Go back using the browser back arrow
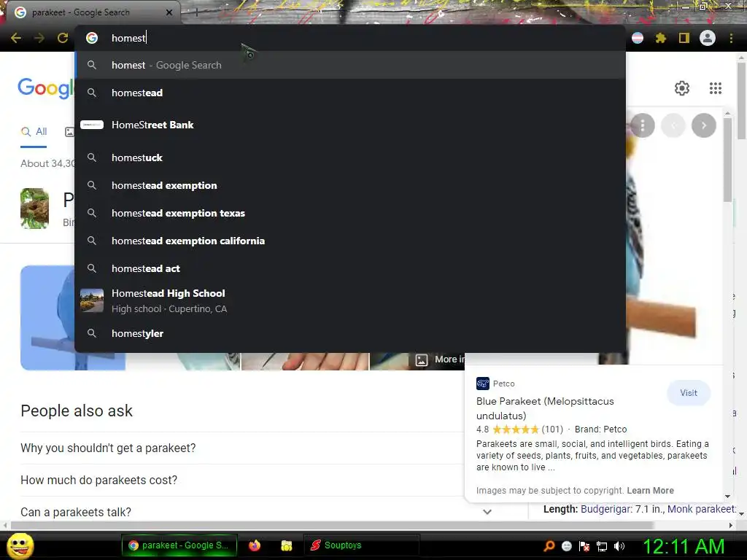Screen dimensions: 747x560 pyautogui.click(x=16, y=38)
